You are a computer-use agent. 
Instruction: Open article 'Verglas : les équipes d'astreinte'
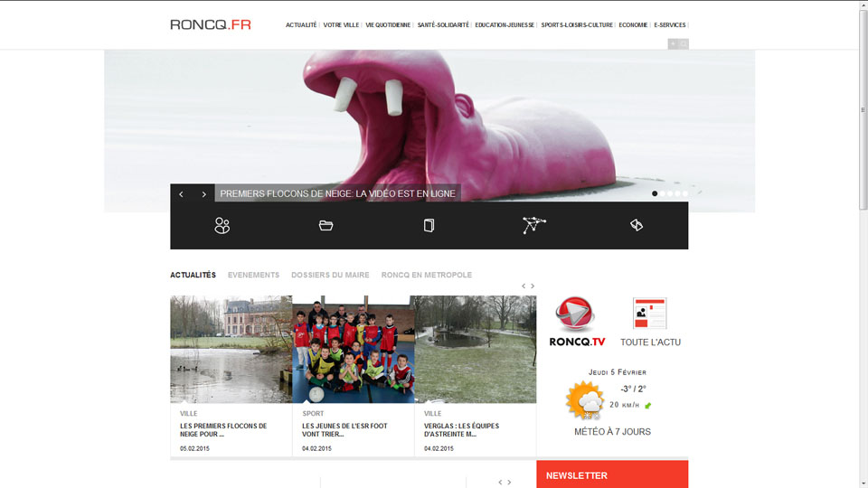(x=462, y=430)
